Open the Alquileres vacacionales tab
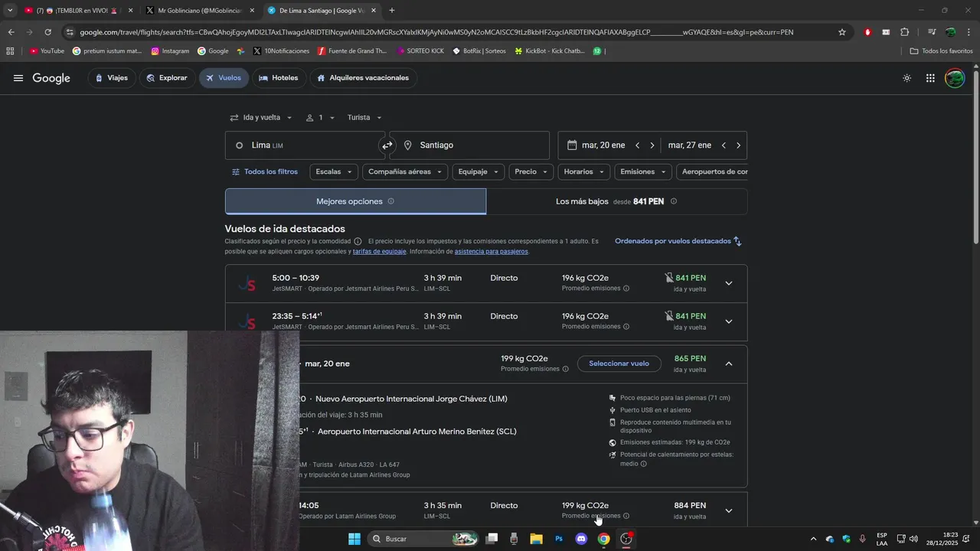 (x=363, y=78)
